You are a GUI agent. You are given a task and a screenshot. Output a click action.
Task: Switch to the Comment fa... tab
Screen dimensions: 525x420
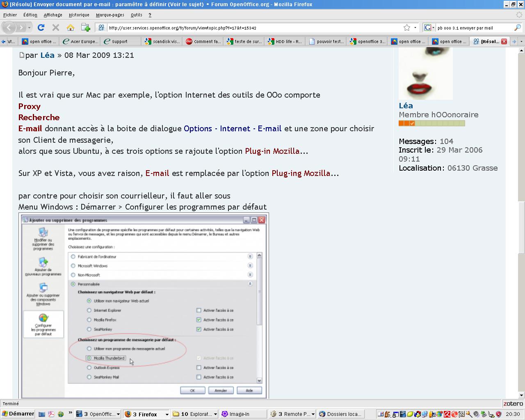pos(203,41)
